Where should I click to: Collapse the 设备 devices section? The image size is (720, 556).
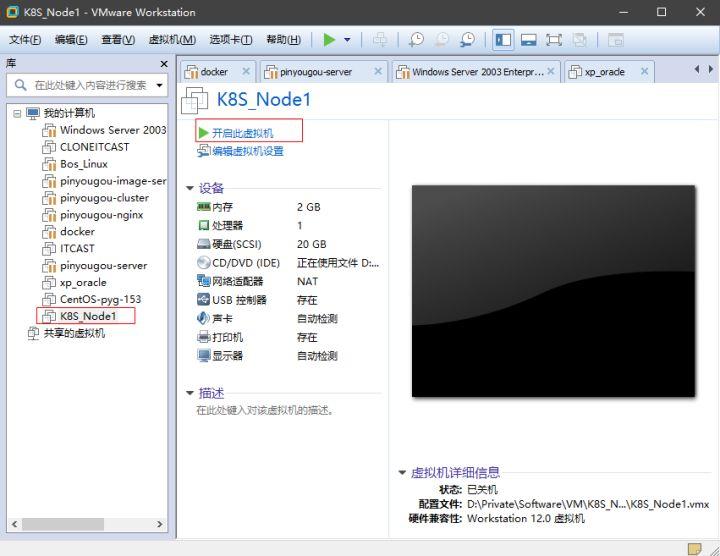pyautogui.click(x=190, y=188)
